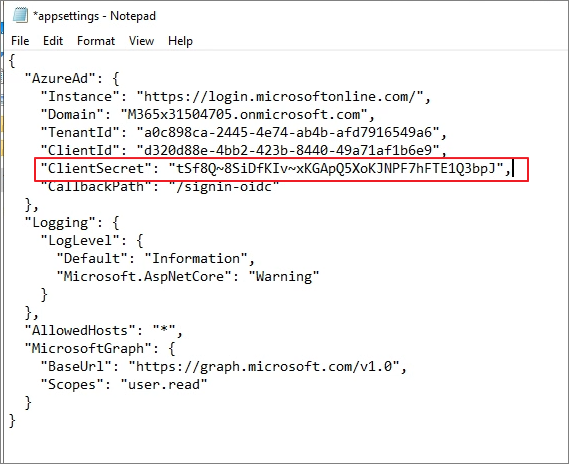Click the "ClientId" key name
Screen dimensions: 569x464
pos(80,150)
